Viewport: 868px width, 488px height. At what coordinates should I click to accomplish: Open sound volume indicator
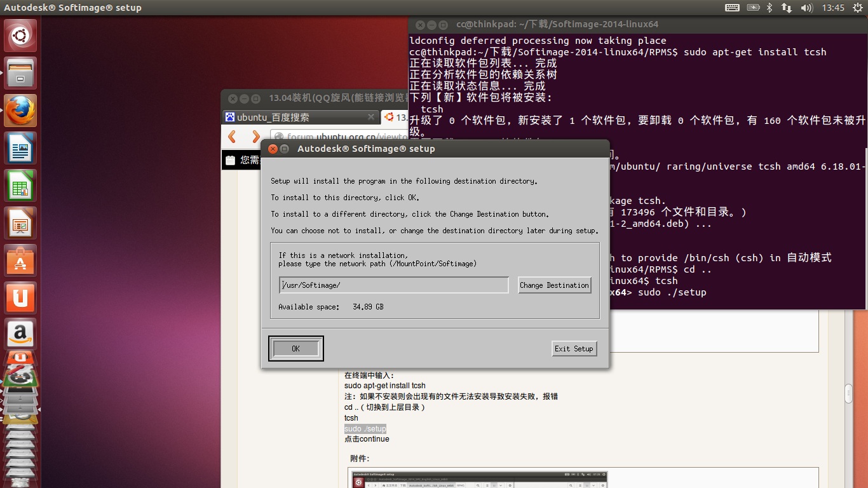807,8
